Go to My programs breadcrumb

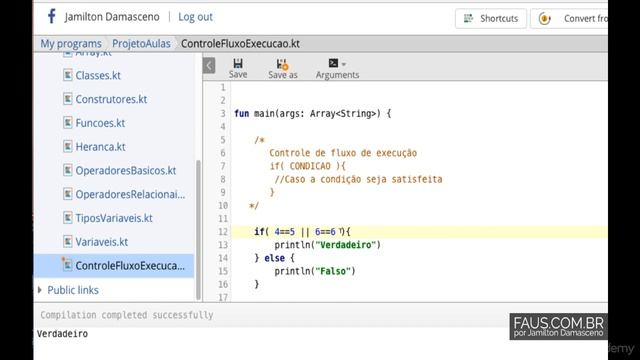click(x=71, y=44)
